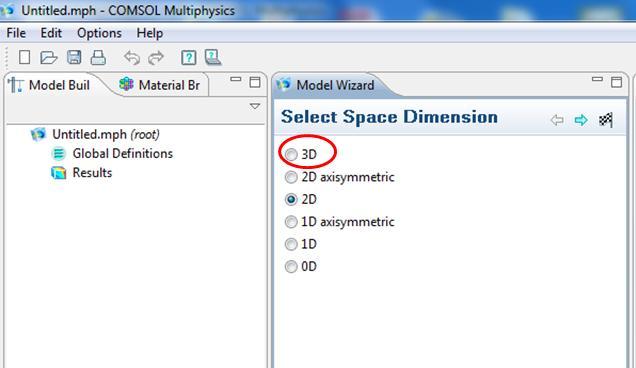Open Help with the question mark icon
The width and height of the screenshot is (636, 368).
pos(189,58)
